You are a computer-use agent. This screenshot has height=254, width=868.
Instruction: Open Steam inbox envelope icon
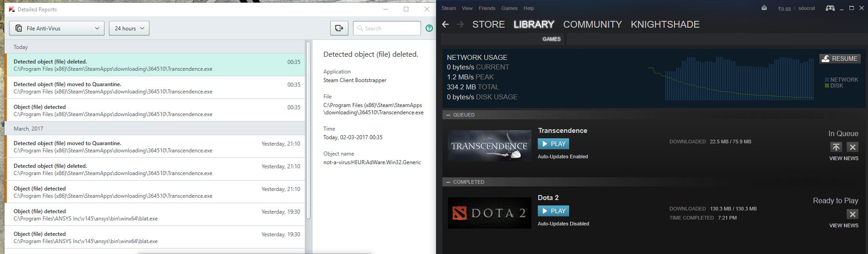(x=764, y=8)
